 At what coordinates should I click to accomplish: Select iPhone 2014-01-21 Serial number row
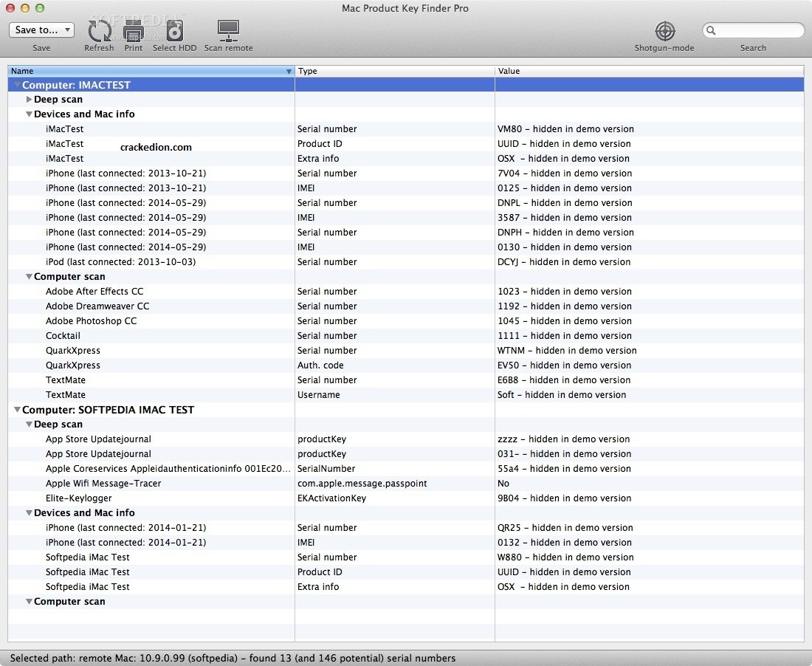pyautogui.click(x=406, y=528)
